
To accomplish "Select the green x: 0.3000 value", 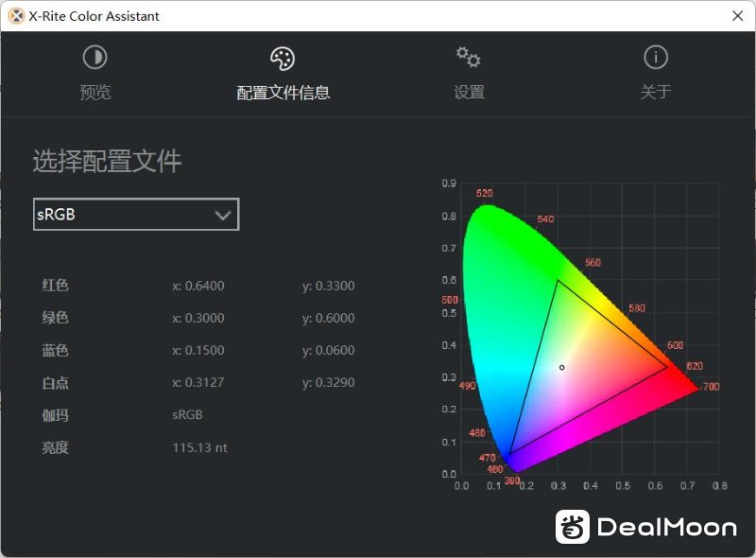I will (198, 318).
